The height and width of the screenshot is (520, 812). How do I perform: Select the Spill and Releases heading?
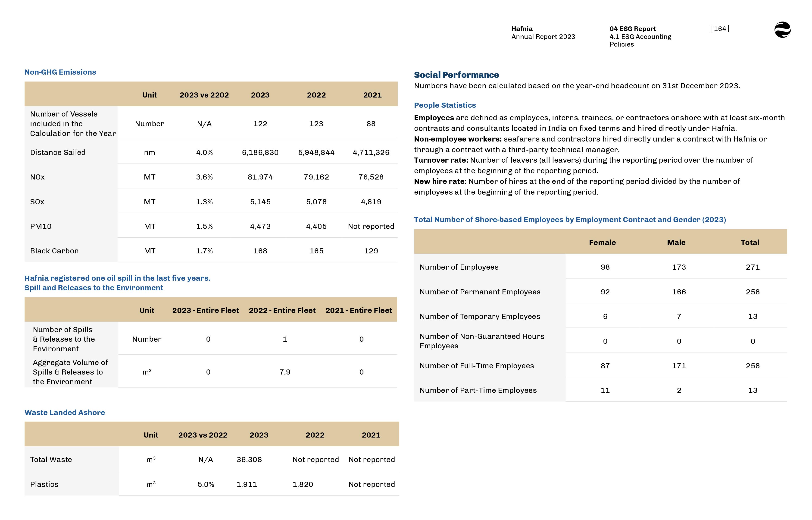tap(94, 288)
